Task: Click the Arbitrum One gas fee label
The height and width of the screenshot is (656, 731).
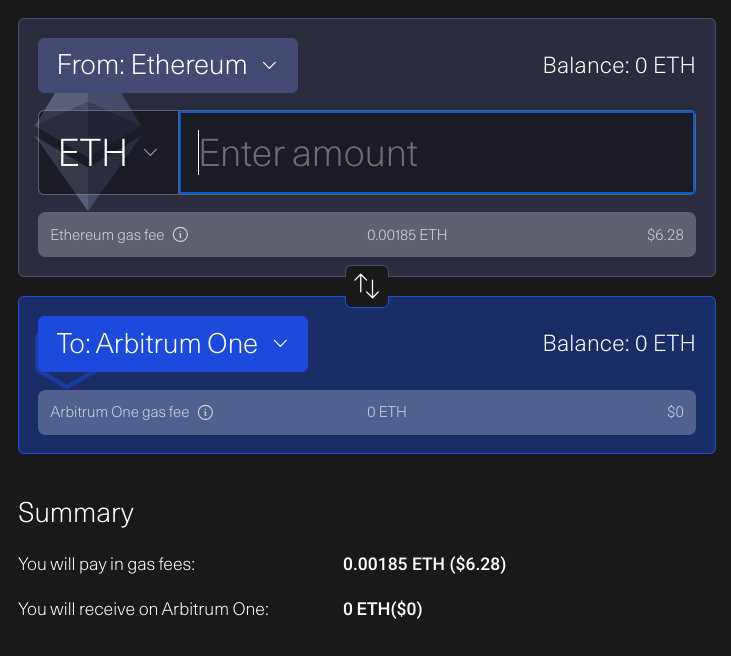Action: coord(119,412)
